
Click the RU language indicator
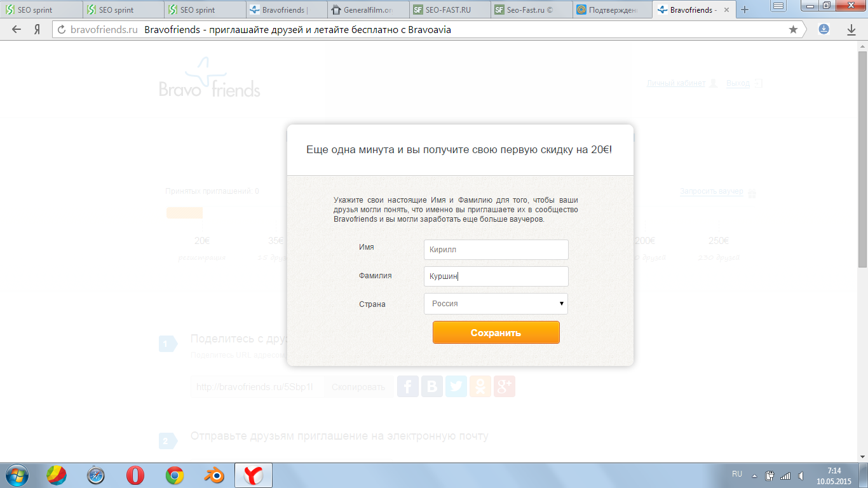coord(737,474)
